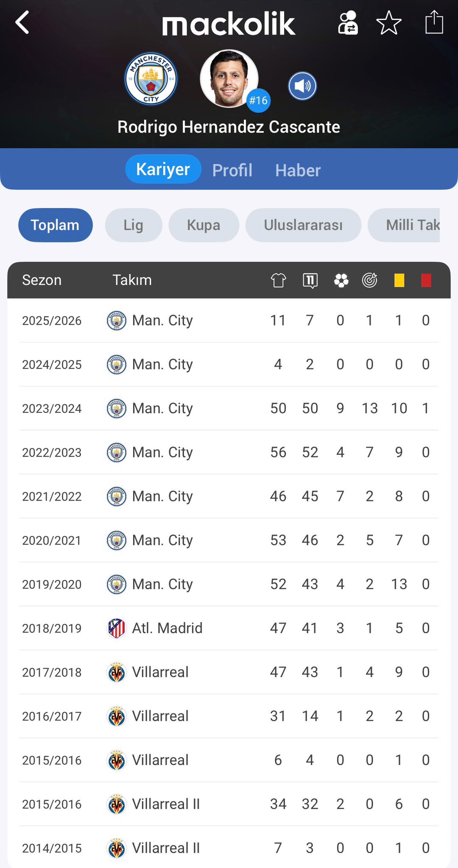Switch to the Profil tab
The height and width of the screenshot is (868, 458).
232,170
